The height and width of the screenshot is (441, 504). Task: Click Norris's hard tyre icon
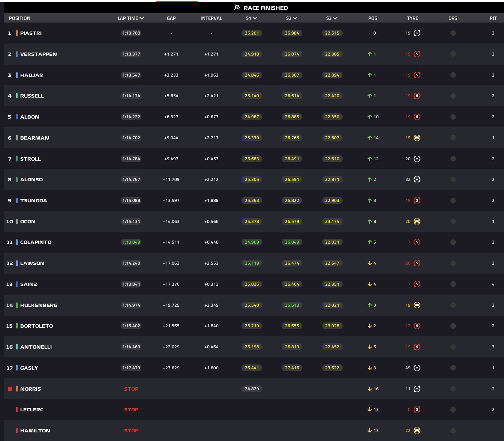coord(417,389)
